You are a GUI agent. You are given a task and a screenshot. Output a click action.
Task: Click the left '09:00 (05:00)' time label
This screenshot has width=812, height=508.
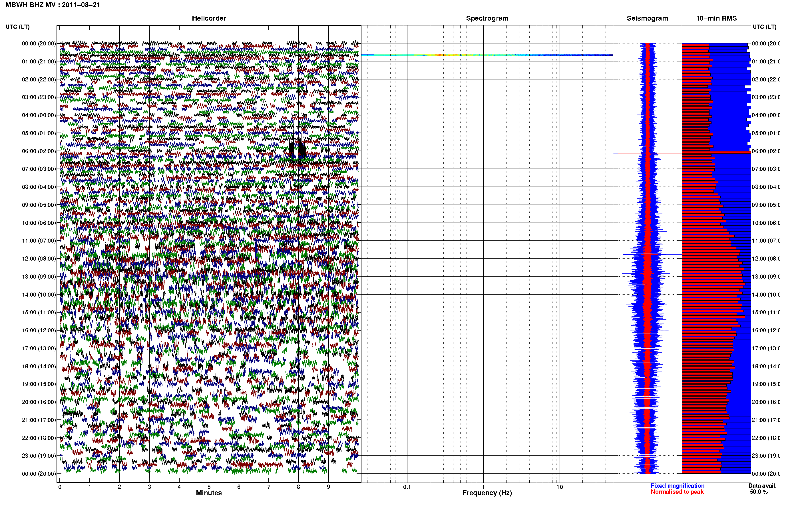[39, 205]
